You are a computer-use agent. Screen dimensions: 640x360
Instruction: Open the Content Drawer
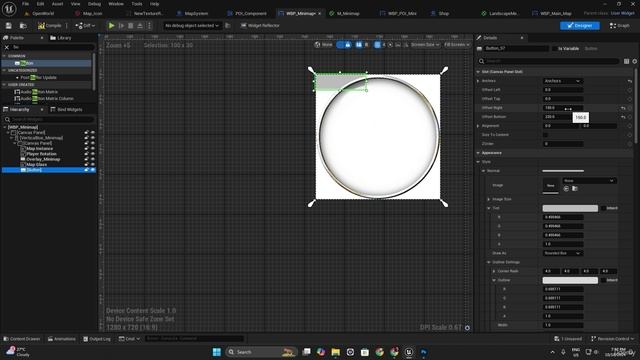pos(22,339)
